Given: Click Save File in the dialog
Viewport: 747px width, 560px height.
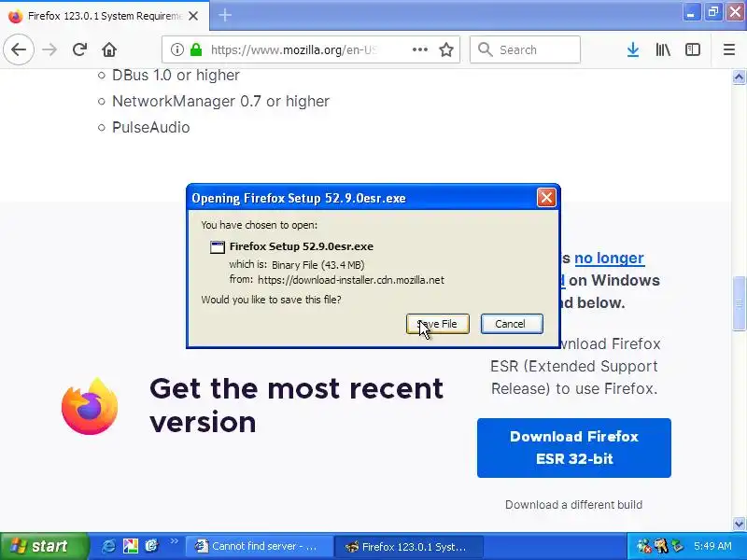Looking at the screenshot, I should click(x=437, y=324).
